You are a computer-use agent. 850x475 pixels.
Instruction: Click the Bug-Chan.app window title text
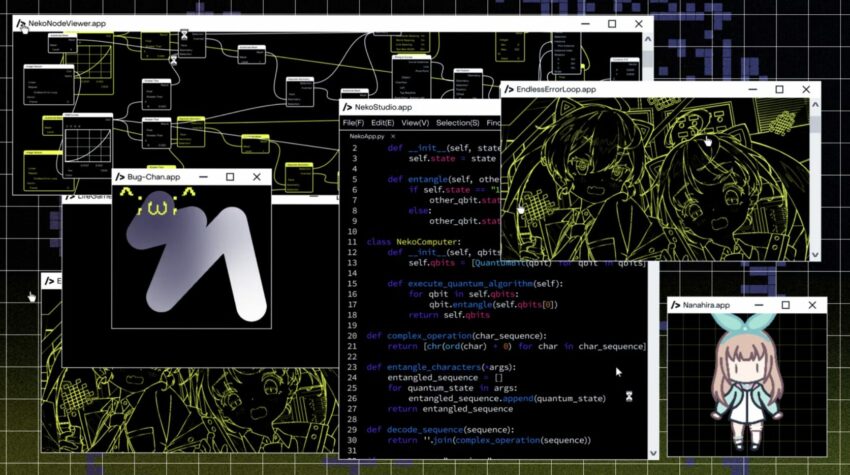pyautogui.click(x=153, y=177)
